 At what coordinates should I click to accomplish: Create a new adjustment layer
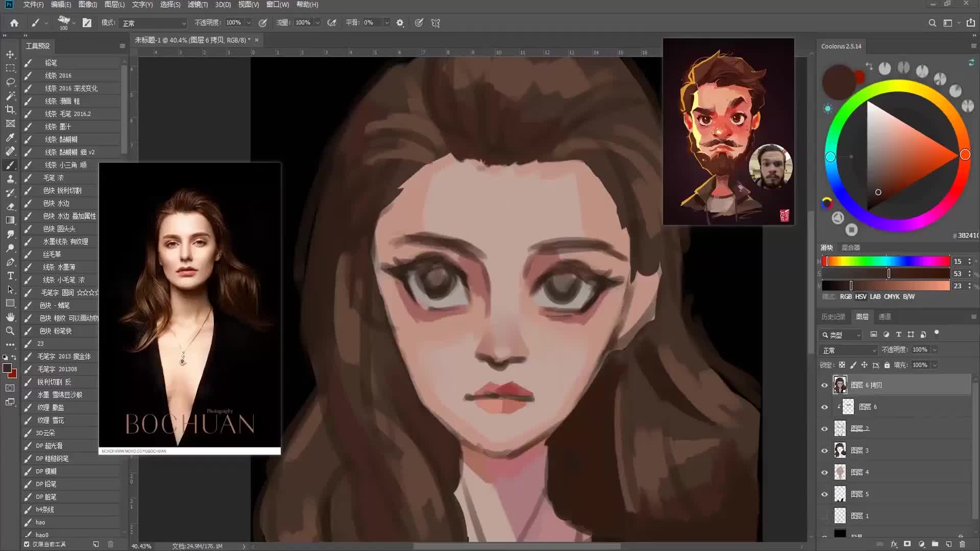(921, 544)
